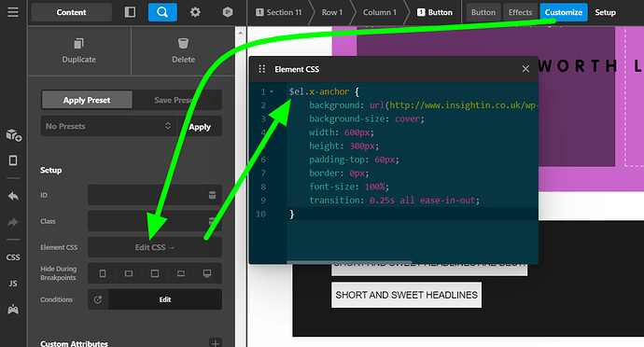This screenshot has height=347, width=644.
Task: Collapse line 1 fold arrow in code
Action: pyautogui.click(x=272, y=91)
